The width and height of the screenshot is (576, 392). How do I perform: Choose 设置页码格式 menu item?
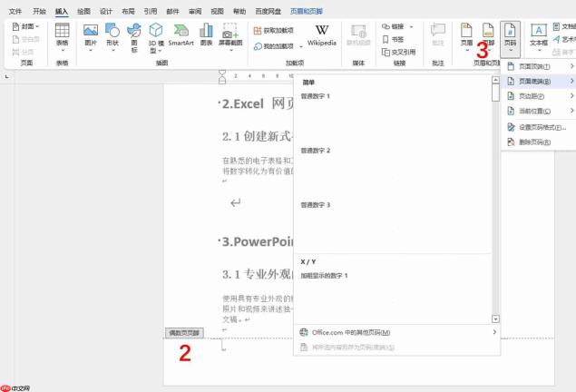540,127
